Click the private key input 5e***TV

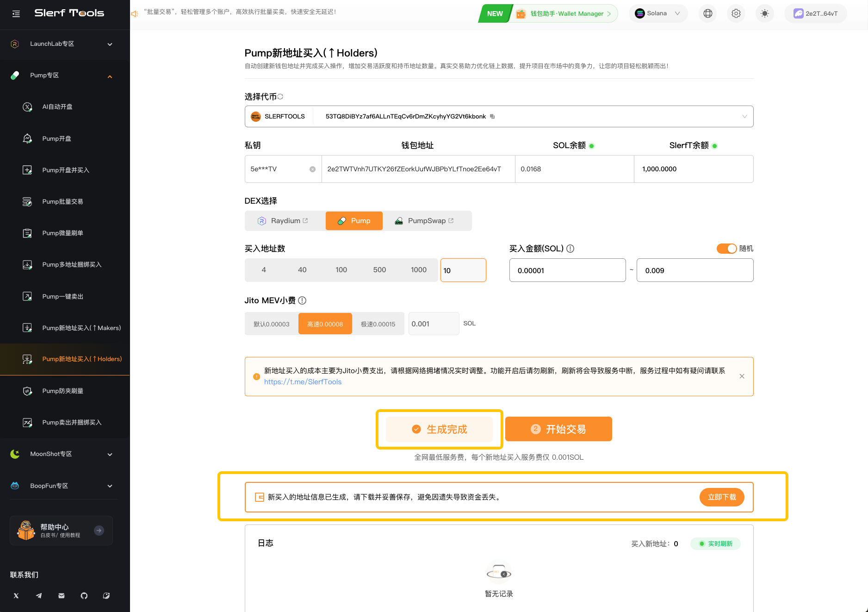click(283, 169)
